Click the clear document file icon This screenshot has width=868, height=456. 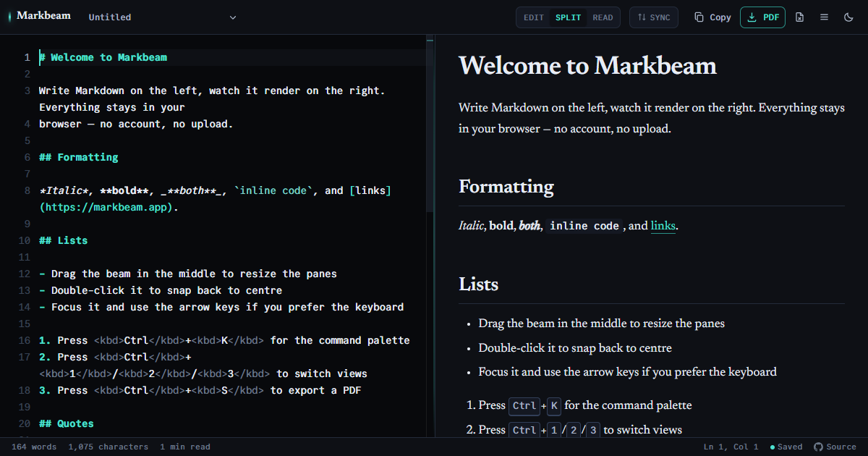click(799, 17)
